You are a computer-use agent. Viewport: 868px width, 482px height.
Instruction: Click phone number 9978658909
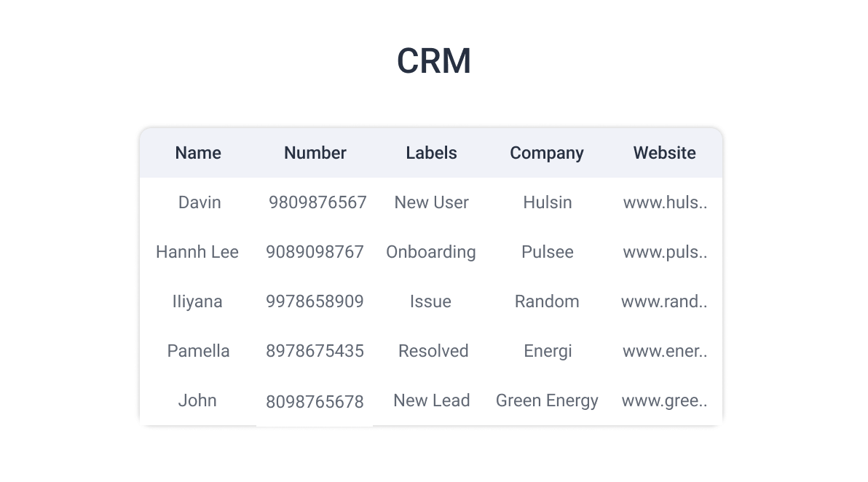click(315, 301)
